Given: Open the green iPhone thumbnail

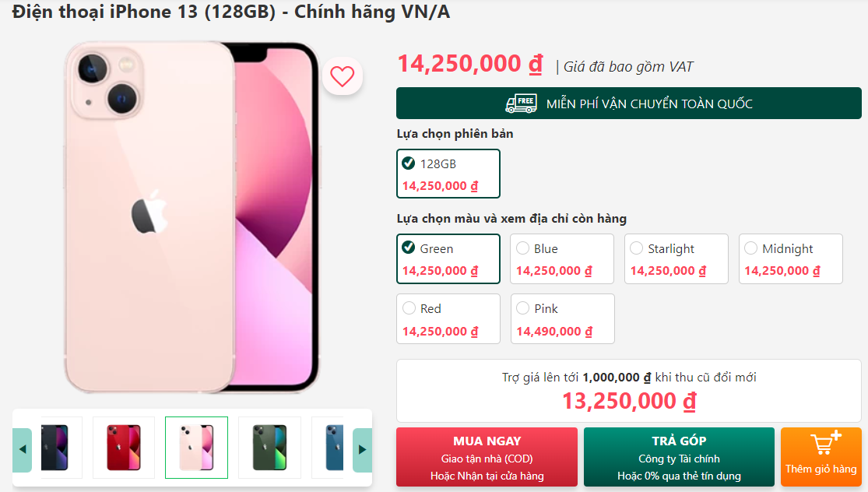Looking at the screenshot, I should pos(269,447).
